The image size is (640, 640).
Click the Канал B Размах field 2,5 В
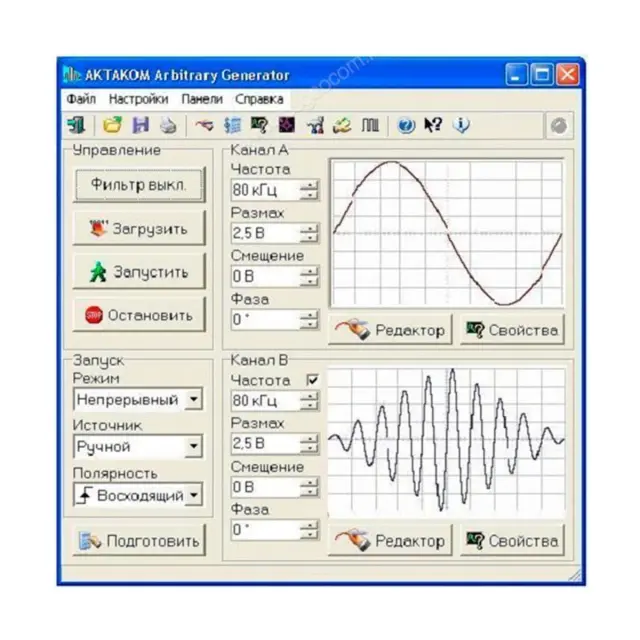265,444
